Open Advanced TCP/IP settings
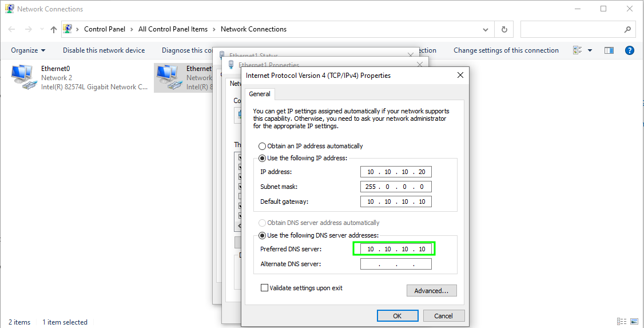The height and width of the screenshot is (328, 644). (431, 291)
